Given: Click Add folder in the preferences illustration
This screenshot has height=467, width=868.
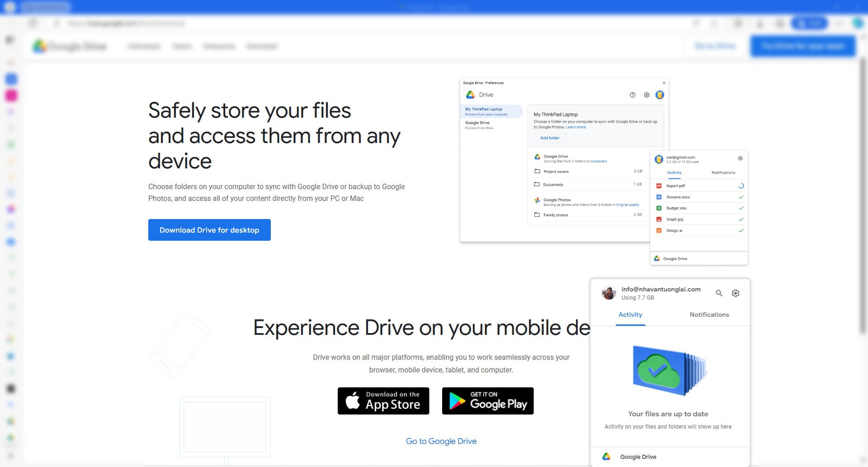Looking at the screenshot, I should pyautogui.click(x=550, y=138).
